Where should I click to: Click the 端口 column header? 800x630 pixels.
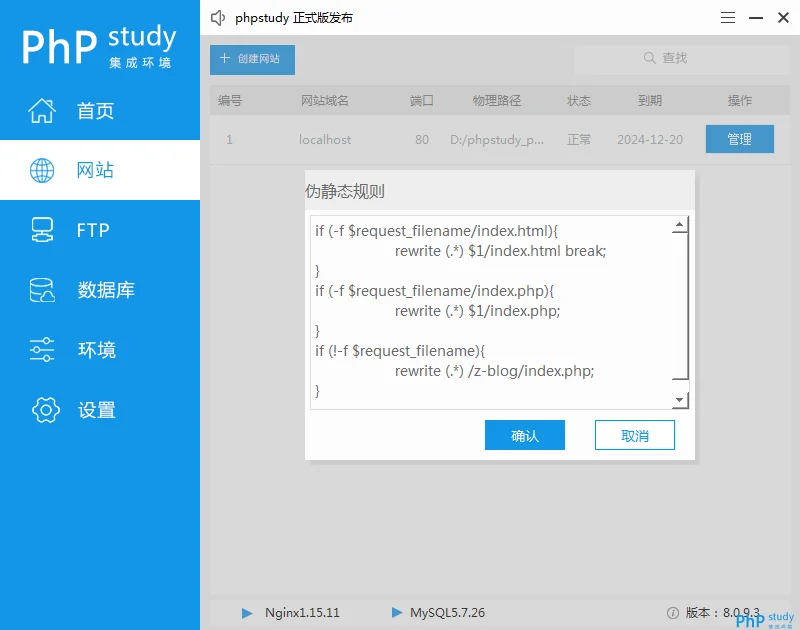point(422,100)
